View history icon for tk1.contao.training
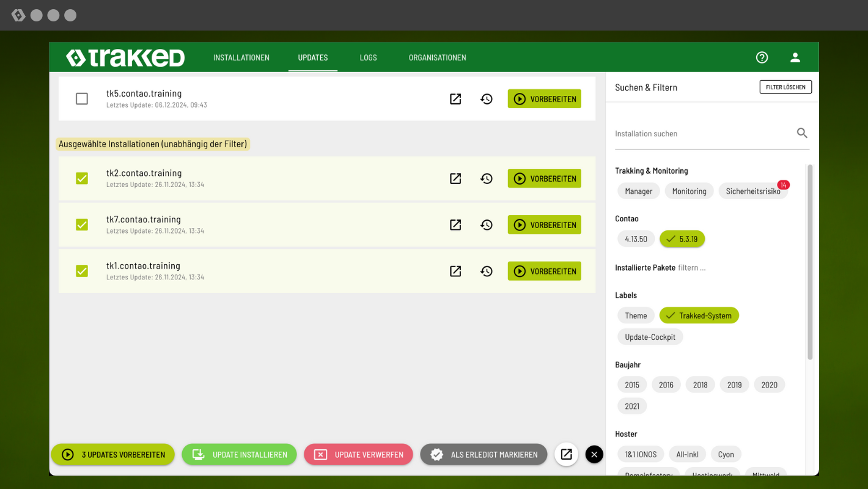Screen dimensions: 868x489 [487, 271]
